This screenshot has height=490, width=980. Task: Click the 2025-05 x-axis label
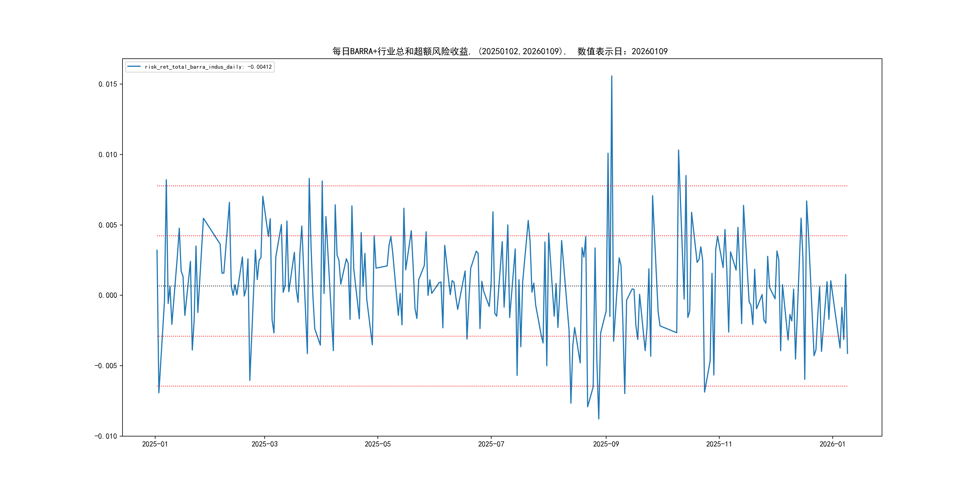[x=377, y=444]
